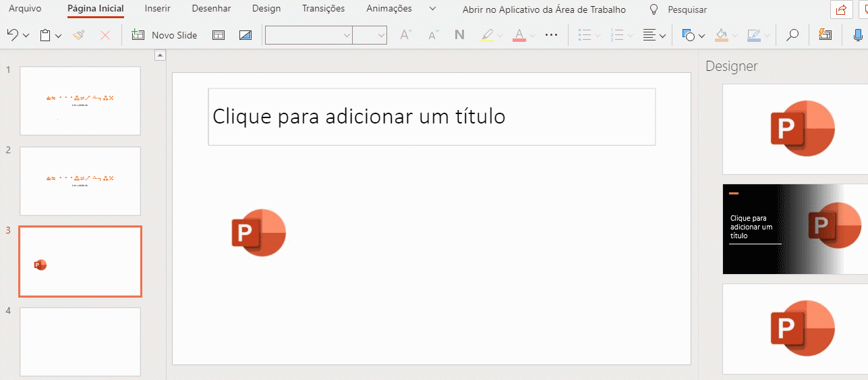Click the Find magnifier icon
Image resolution: width=868 pixels, height=380 pixels.
tap(792, 35)
